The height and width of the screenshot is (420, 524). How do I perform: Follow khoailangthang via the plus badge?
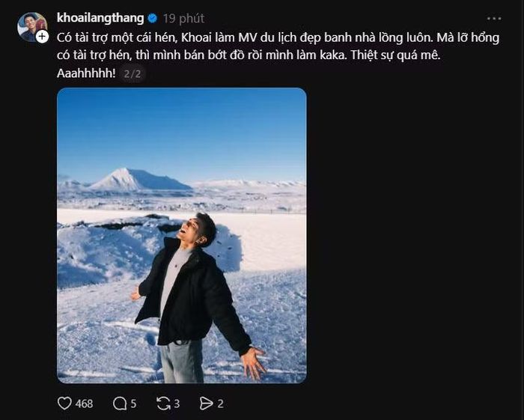pyautogui.click(x=42, y=37)
